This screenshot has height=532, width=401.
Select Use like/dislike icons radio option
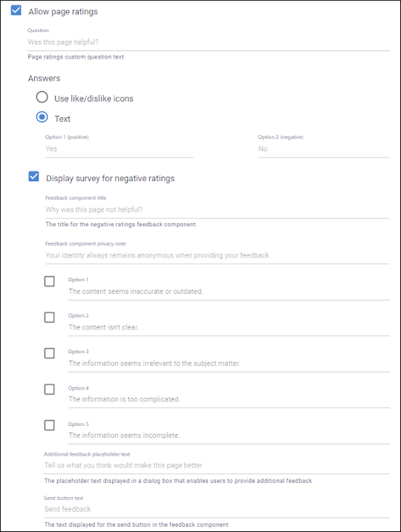pyautogui.click(x=42, y=97)
